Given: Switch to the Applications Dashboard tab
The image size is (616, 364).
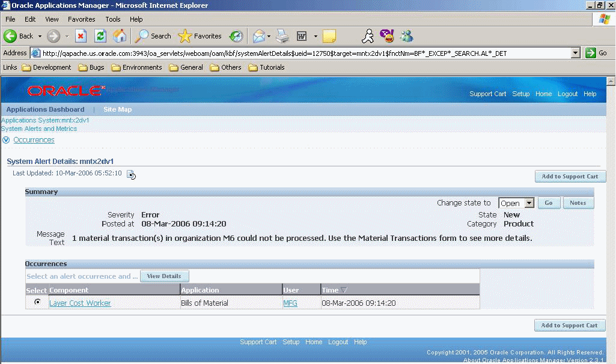Looking at the screenshot, I should coord(45,109).
